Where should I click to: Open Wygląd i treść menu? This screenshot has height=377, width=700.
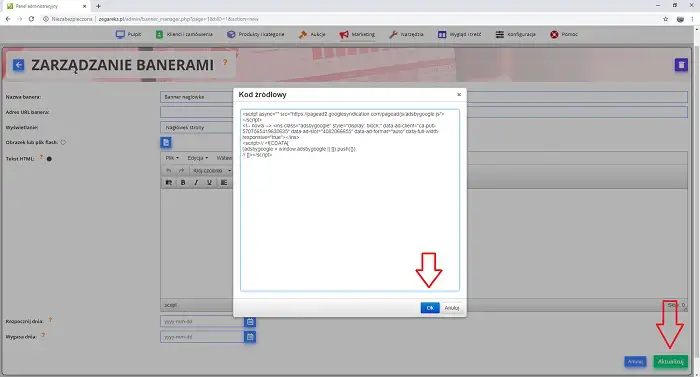point(459,34)
